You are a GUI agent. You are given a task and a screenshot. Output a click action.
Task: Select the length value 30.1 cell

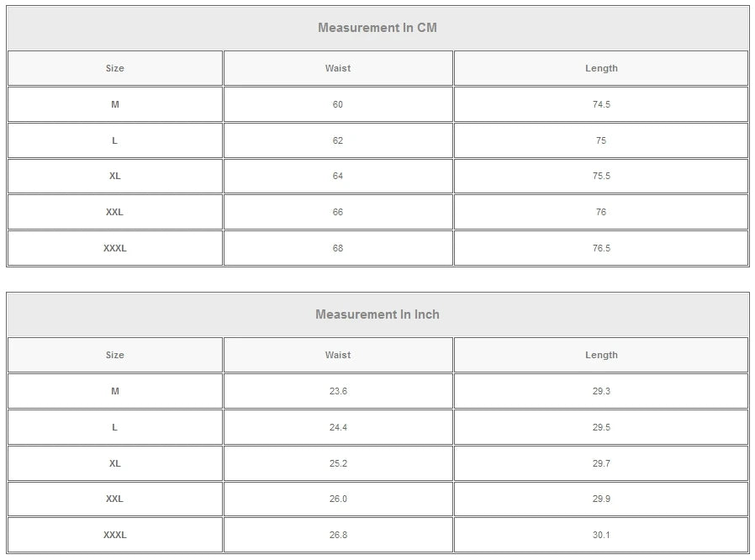[601, 535]
